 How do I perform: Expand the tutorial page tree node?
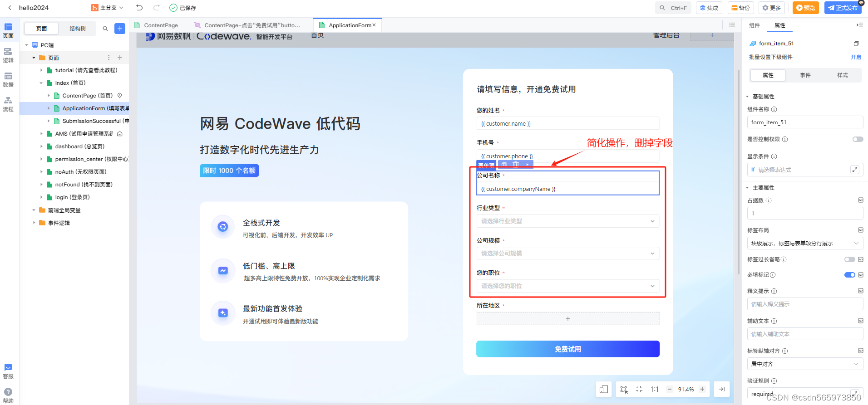41,70
